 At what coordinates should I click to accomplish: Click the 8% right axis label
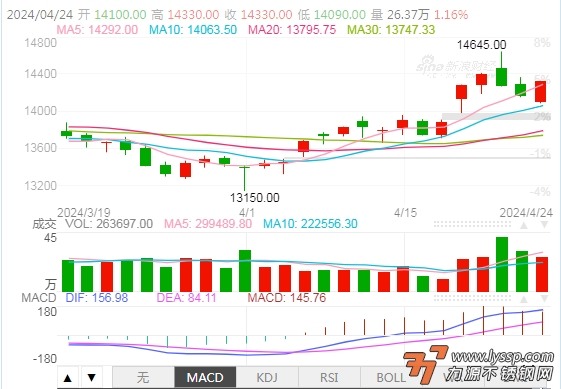pyautogui.click(x=542, y=43)
